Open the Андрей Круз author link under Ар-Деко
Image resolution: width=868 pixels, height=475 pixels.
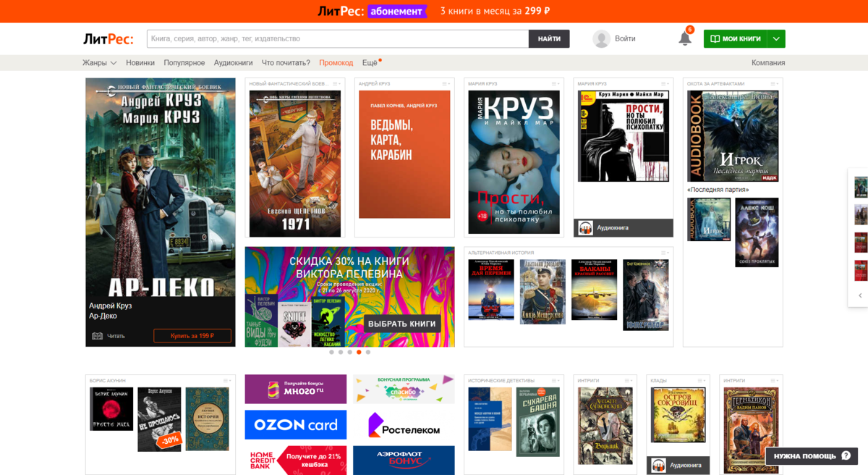(110, 306)
